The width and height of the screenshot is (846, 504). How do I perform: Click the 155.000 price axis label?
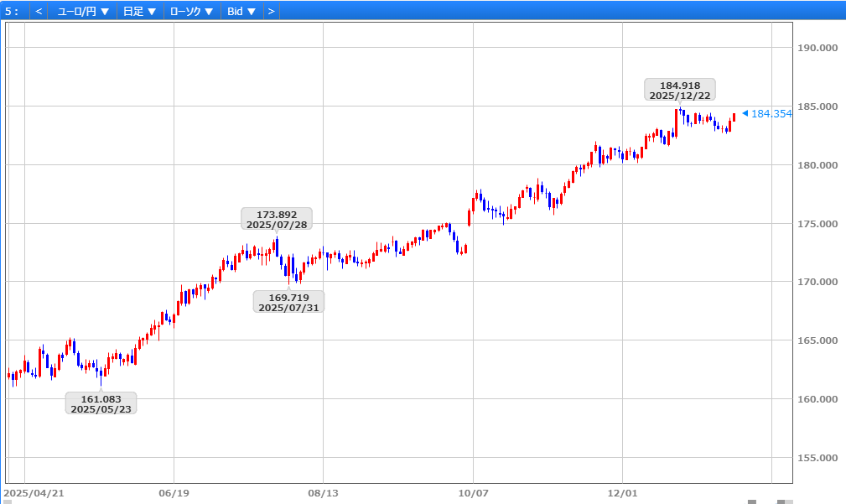817,458
